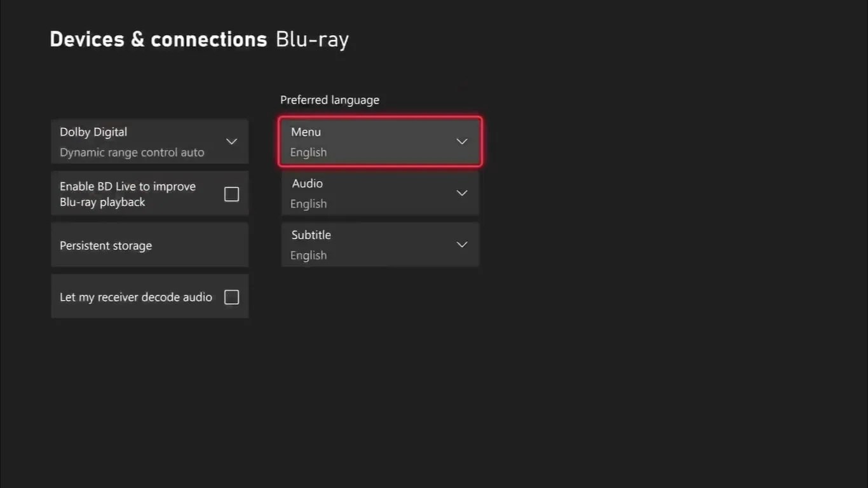Viewport: 868px width, 488px height.
Task: Enable BD Live to improve Blu-ray playback
Action: click(231, 194)
